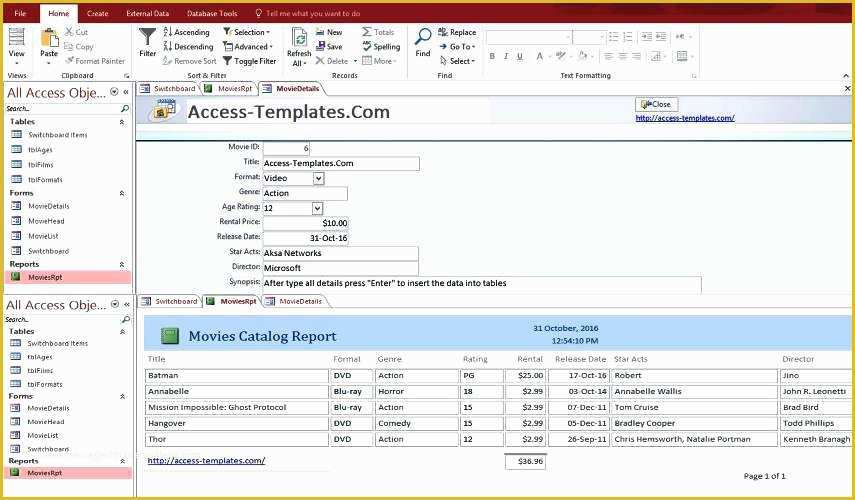The width and height of the screenshot is (855, 500).
Task: Apply Italic text formatting
Action: click(505, 56)
